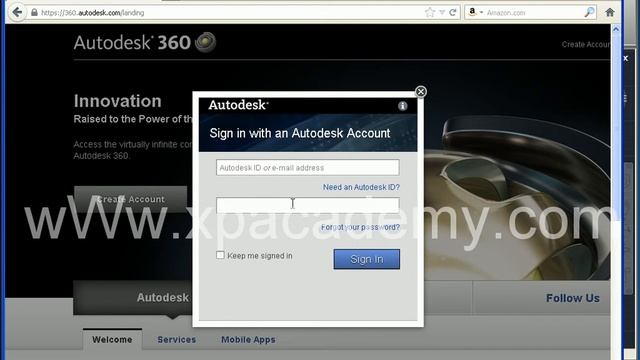Click the info icon in dialog header

pos(402,106)
